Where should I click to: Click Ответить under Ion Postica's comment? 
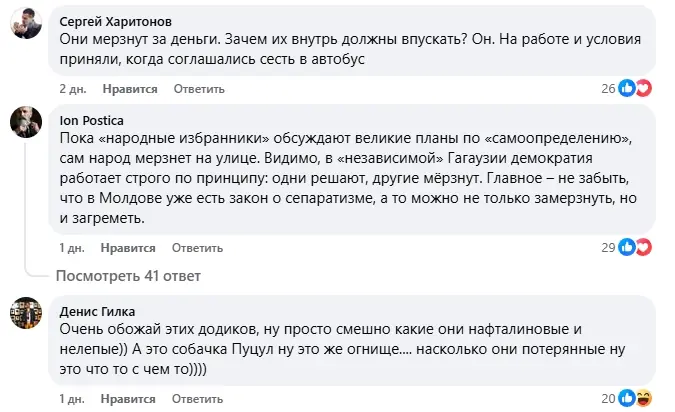197,248
